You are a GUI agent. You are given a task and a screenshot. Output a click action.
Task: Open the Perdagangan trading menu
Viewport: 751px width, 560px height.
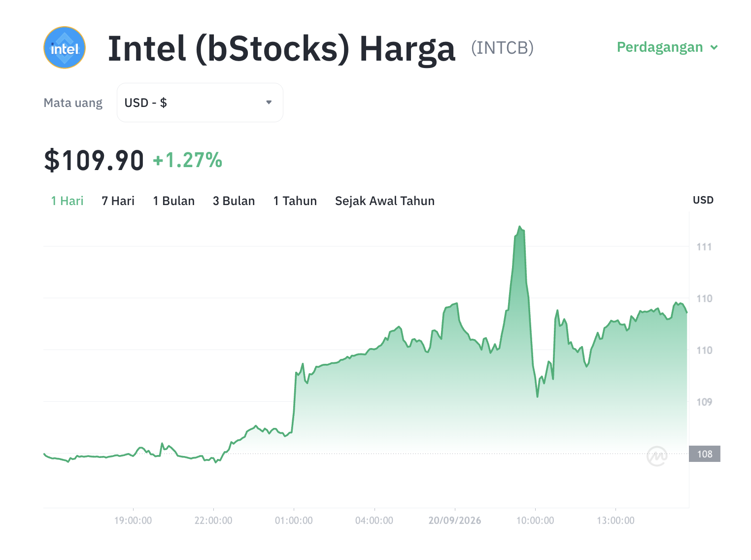(x=667, y=47)
